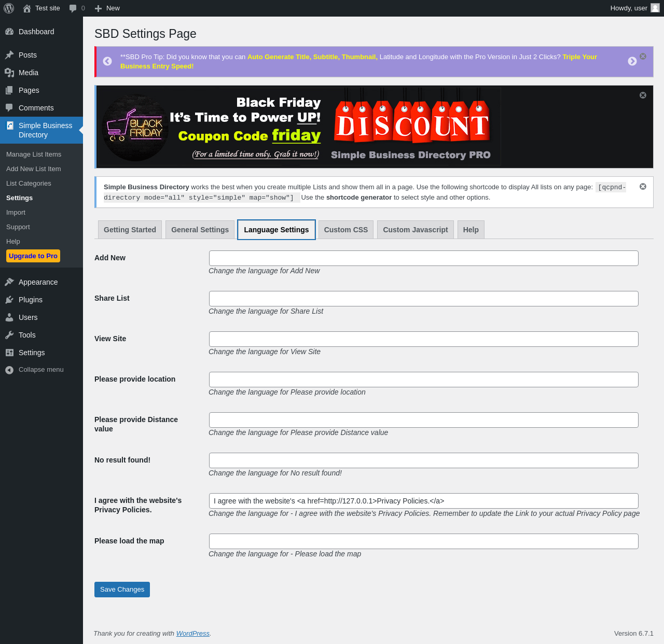Click the Simple Business Directory plugin icon
Screen dimensions: 664x644
coord(10,125)
